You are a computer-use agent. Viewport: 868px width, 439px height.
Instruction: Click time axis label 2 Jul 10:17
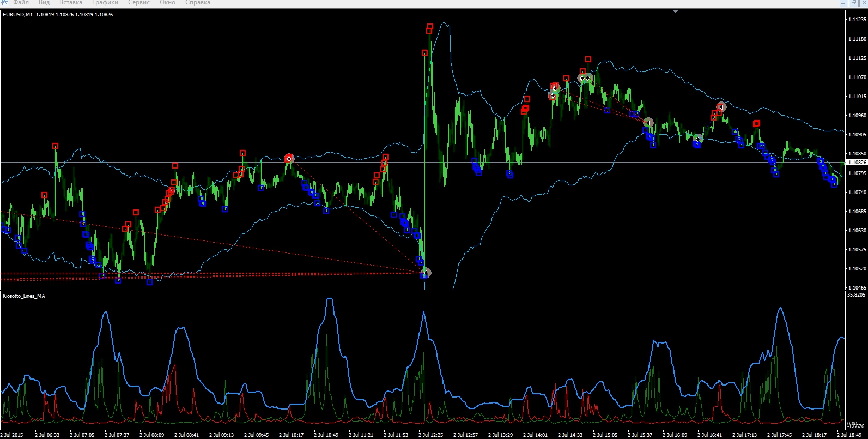click(292, 435)
